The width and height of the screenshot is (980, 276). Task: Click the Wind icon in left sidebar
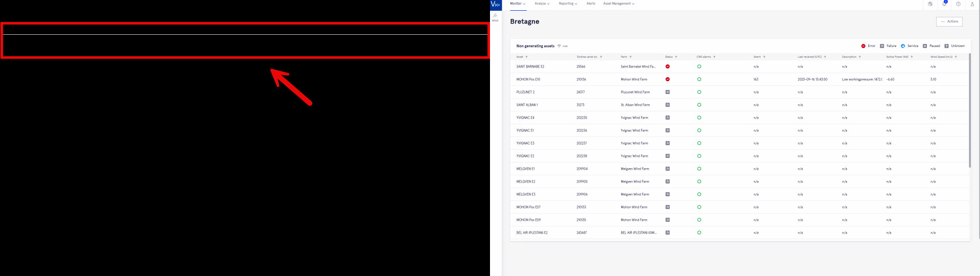point(495,17)
